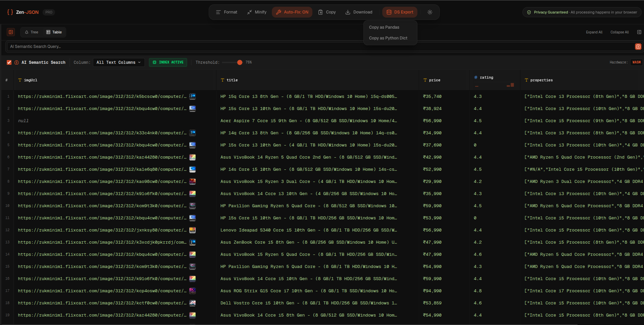Uncheck the AI Semantic Search checkbox
The image size is (644, 325).
[x=9, y=62]
